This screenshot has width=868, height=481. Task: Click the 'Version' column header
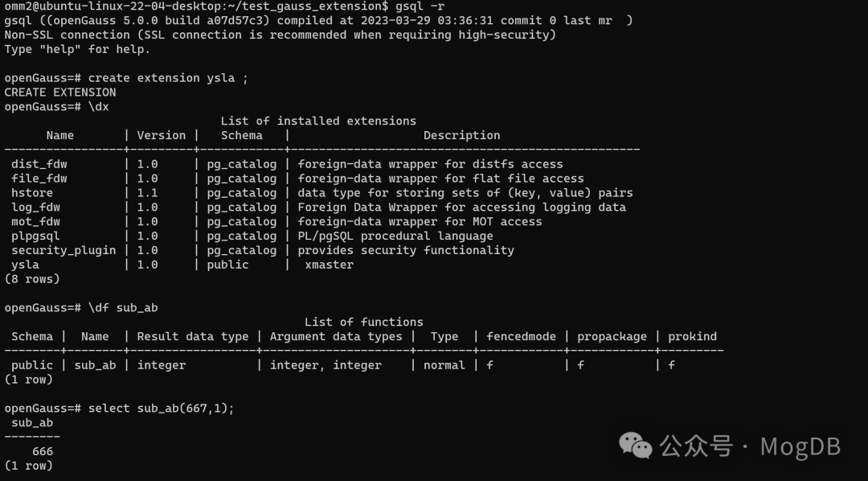161,135
